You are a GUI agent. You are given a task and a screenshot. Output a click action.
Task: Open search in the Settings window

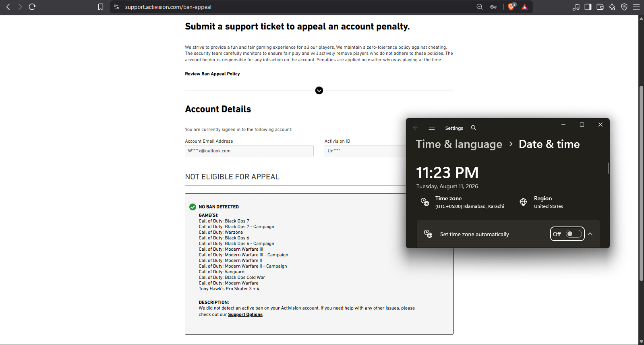point(474,128)
